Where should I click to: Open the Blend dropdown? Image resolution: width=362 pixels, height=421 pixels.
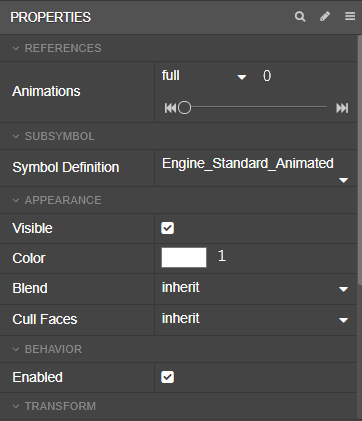(x=255, y=289)
